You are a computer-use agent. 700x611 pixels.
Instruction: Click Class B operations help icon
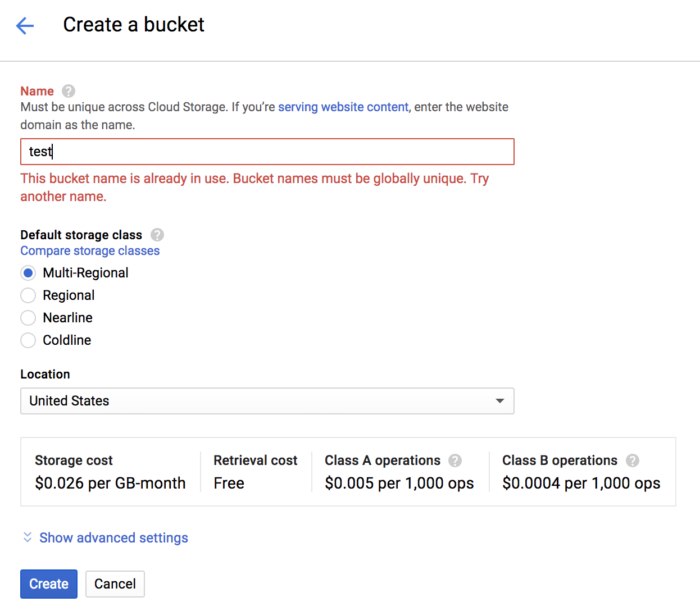pyautogui.click(x=633, y=460)
